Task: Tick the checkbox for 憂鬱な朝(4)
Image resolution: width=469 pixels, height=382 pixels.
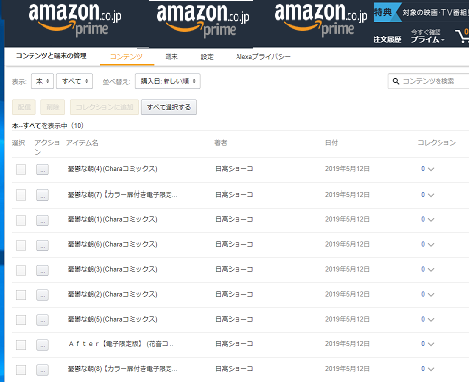Action: (x=21, y=169)
